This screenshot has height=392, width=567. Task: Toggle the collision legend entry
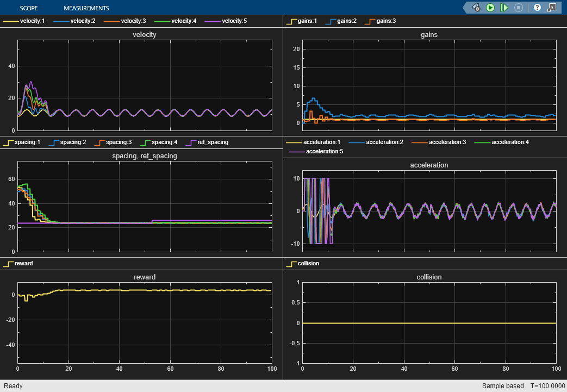click(308, 263)
